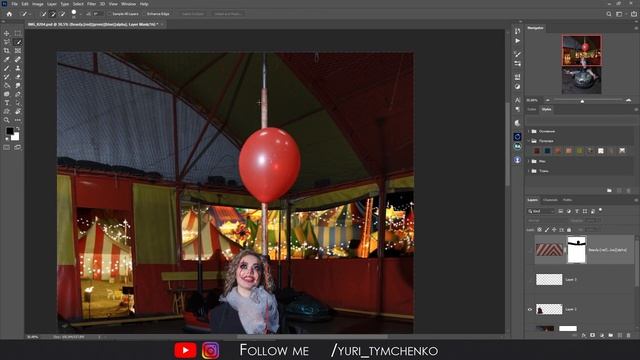Toggle lock transparent pixels
The width and height of the screenshot is (640, 360).
[540, 230]
